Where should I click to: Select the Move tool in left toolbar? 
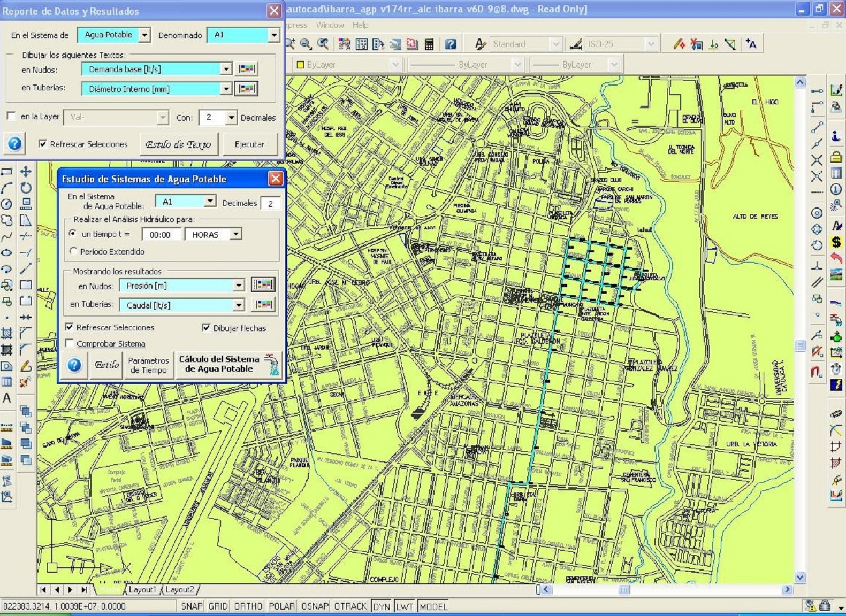click(x=25, y=172)
